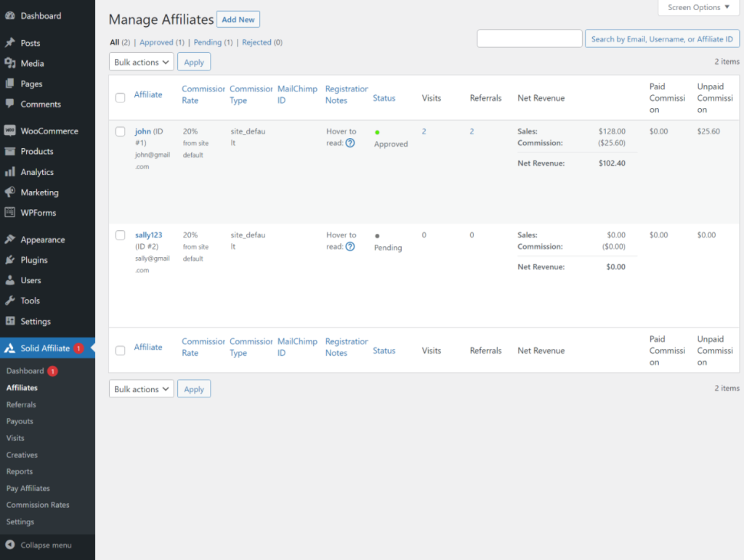
Task: Filter by Pending affiliates
Action: point(207,42)
